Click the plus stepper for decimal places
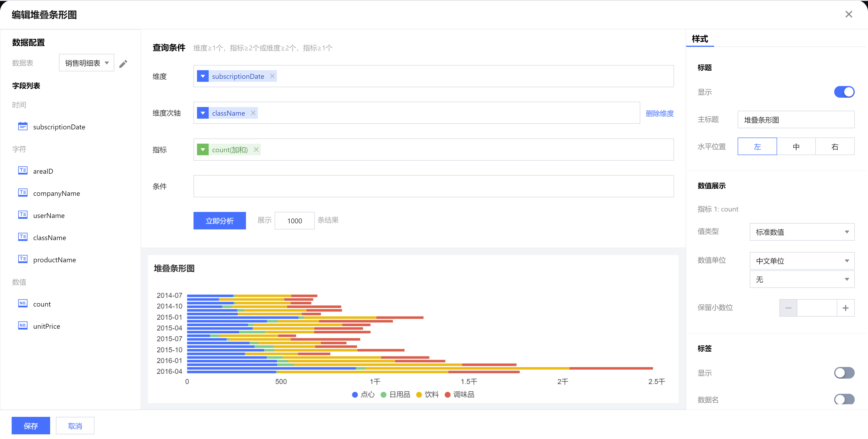 (x=845, y=308)
